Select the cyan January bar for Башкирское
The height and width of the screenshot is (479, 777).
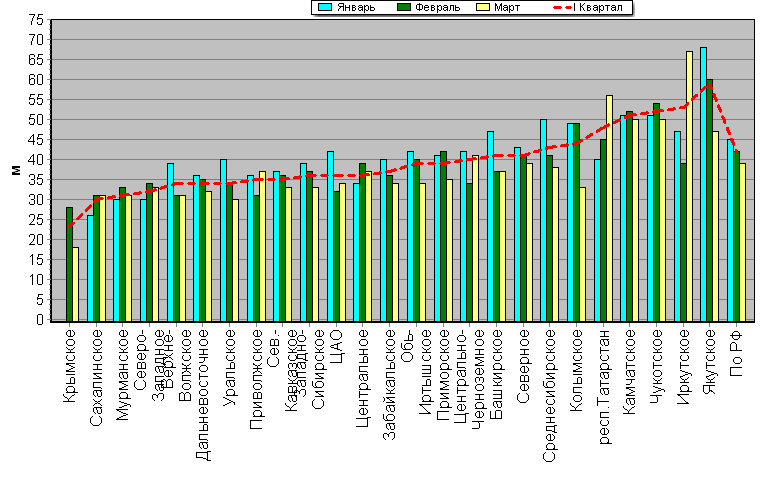coord(490,226)
